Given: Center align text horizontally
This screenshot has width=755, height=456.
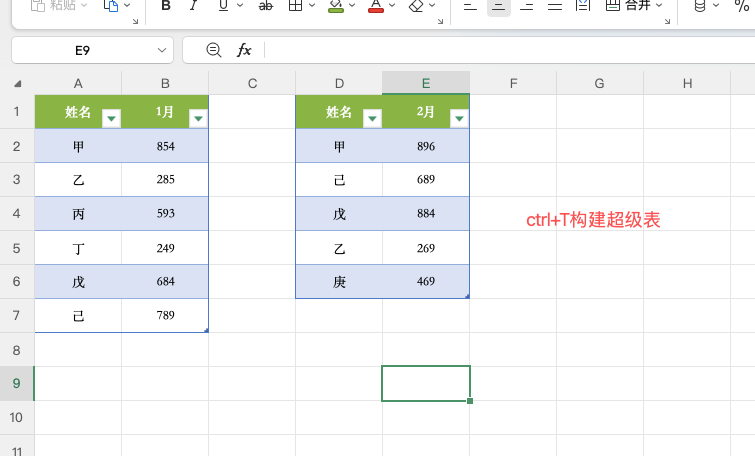Looking at the screenshot, I should point(499,6).
